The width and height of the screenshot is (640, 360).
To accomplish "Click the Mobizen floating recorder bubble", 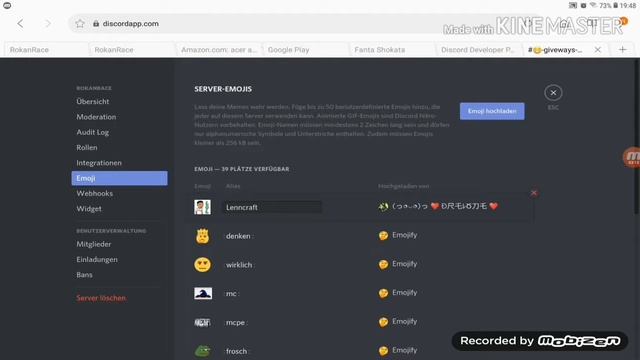I will [632, 157].
